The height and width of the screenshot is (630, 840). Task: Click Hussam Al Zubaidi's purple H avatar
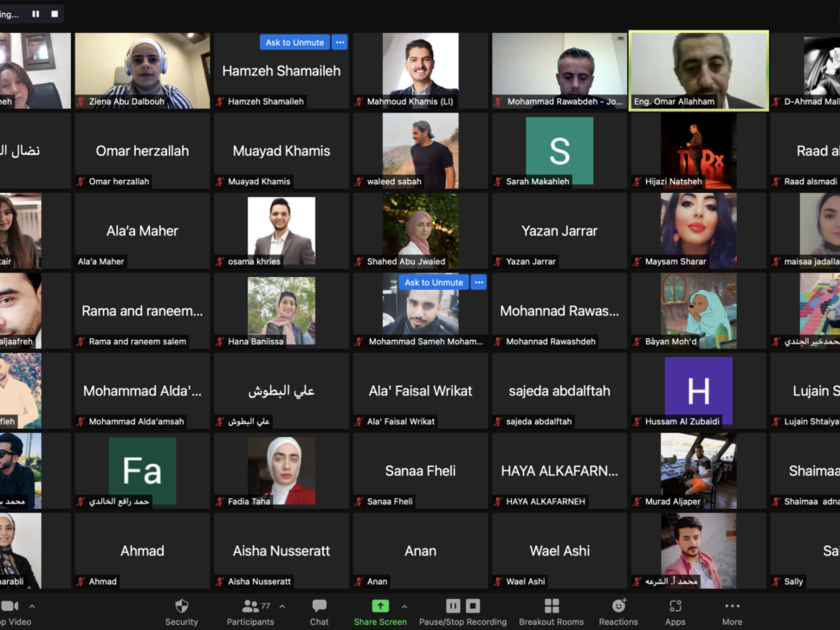click(699, 391)
